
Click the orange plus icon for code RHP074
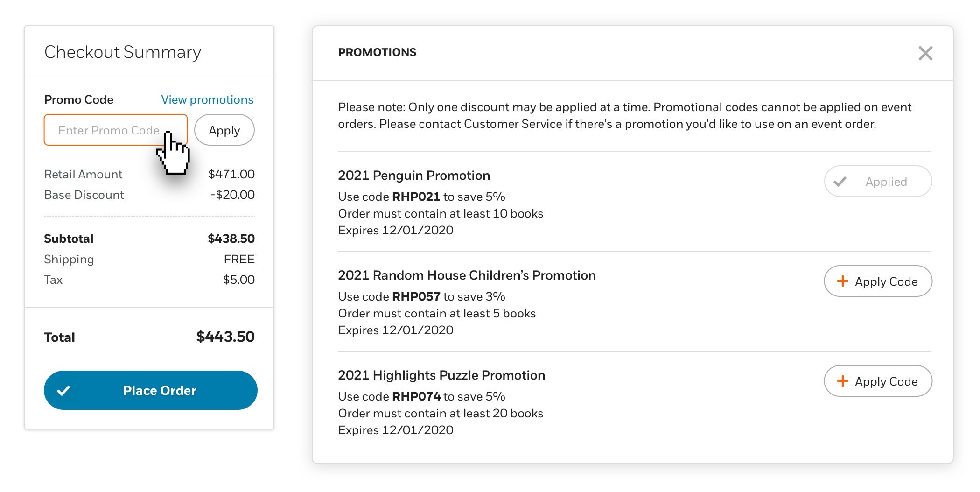[842, 381]
